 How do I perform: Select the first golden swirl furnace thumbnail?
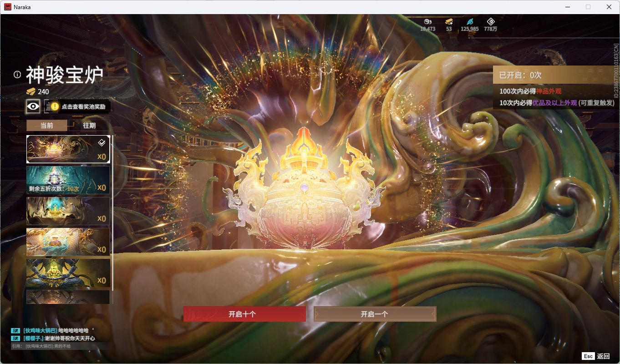tap(68, 149)
